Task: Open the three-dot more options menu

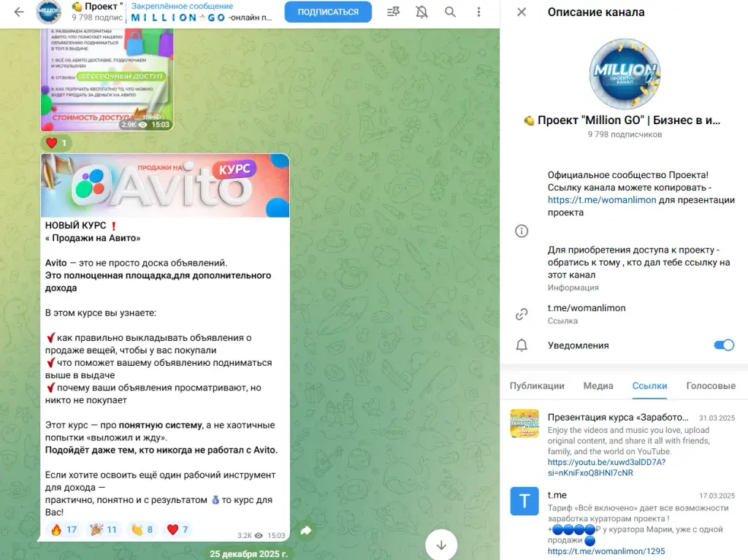Action: coord(478,12)
